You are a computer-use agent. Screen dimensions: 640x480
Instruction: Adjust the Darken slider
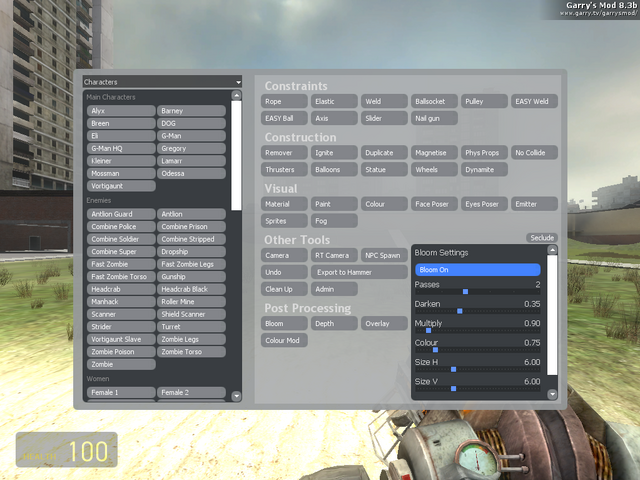pyautogui.click(x=478, y=311)
